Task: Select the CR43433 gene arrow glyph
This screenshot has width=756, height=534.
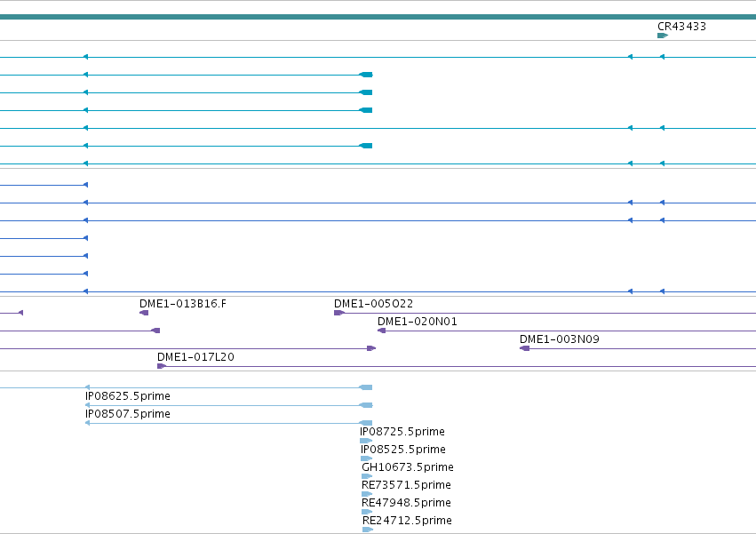Action: click(663, 36)
